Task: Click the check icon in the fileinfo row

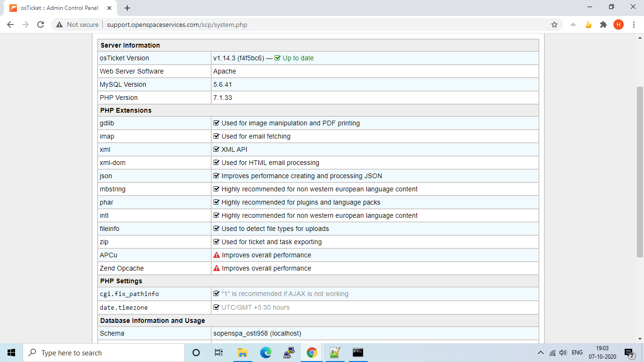Action: (216, 229)
